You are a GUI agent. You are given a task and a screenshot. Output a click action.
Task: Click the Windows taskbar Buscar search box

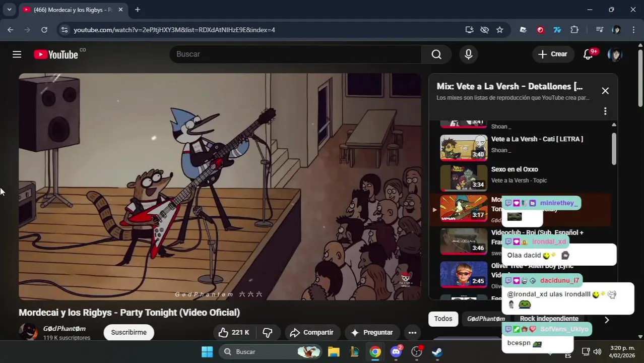[x=271, y=352]
